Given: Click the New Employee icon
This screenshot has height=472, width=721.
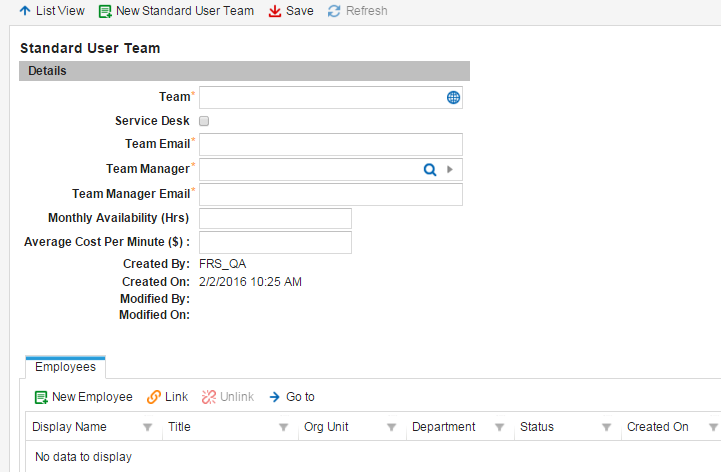Looking at the screenshot, I should tap(41, 397).
